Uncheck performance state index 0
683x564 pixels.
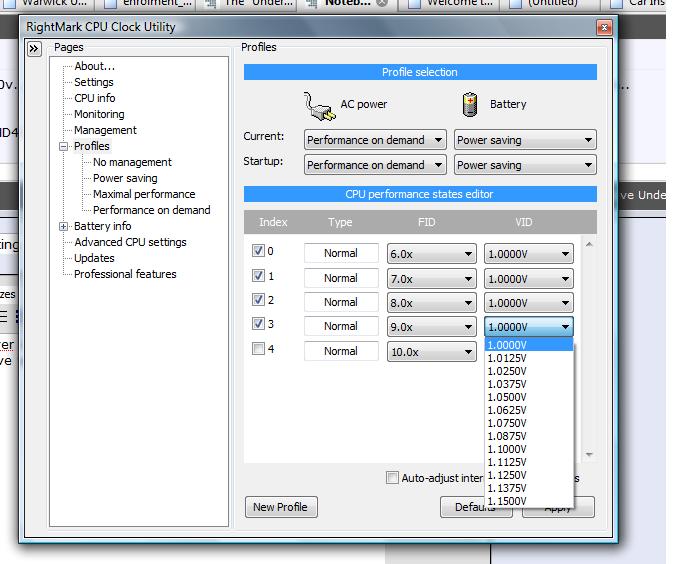click(x=258, y=250)
